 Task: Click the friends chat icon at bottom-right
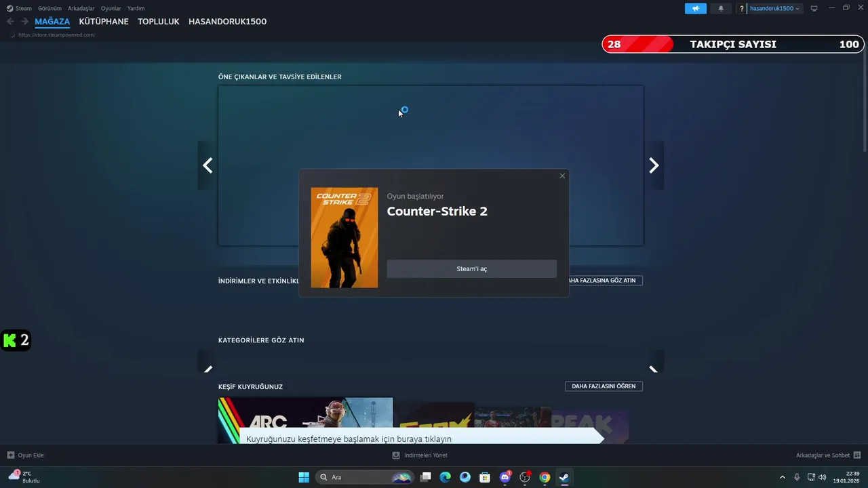(857, 455)
